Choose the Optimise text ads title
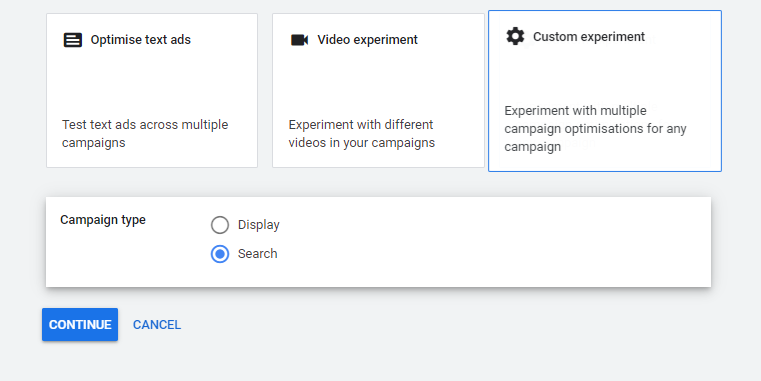761x381 pixels. point(141,40)
